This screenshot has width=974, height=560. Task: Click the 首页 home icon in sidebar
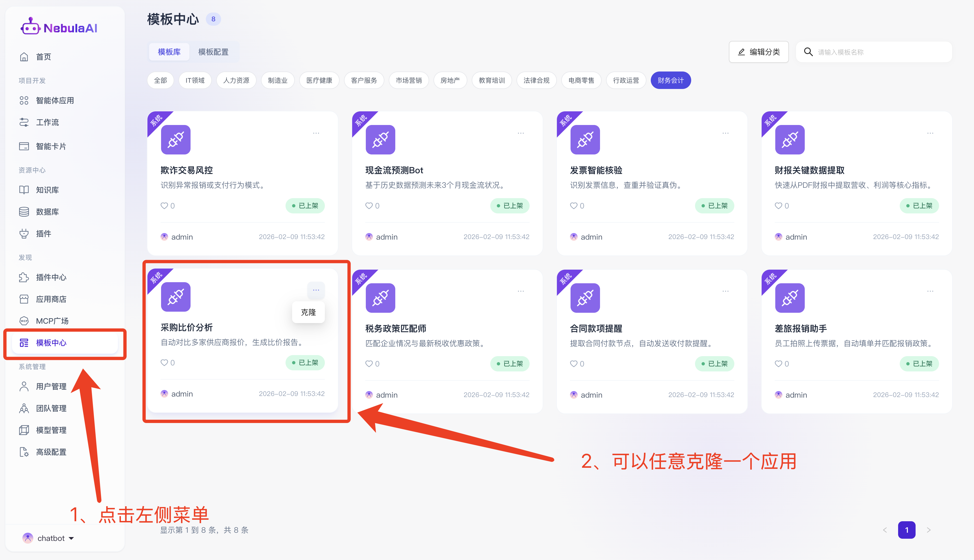click(24, 57)
